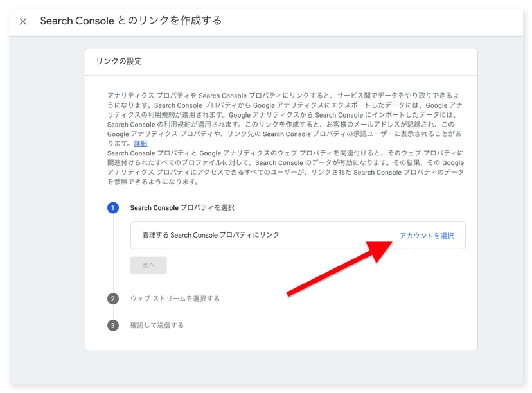
Task: Click the blue step 1 number circle
Action: 113,208
